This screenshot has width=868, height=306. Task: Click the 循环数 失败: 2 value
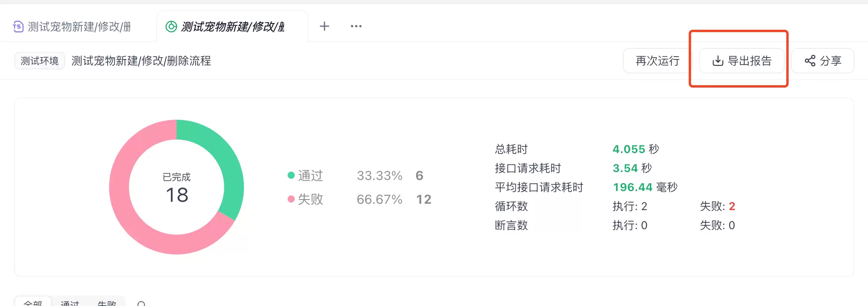click(x=718, y=206)
